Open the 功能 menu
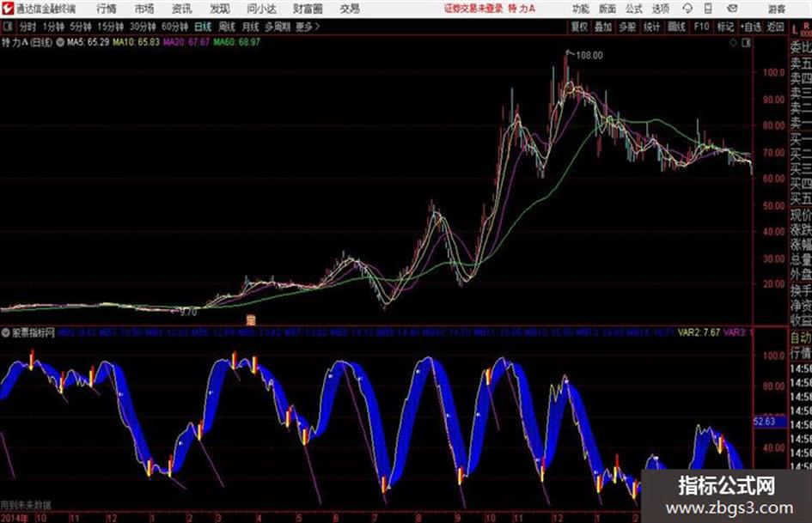Image resolution: width=812 pixels, height=523 pixels. click(581, 9)
